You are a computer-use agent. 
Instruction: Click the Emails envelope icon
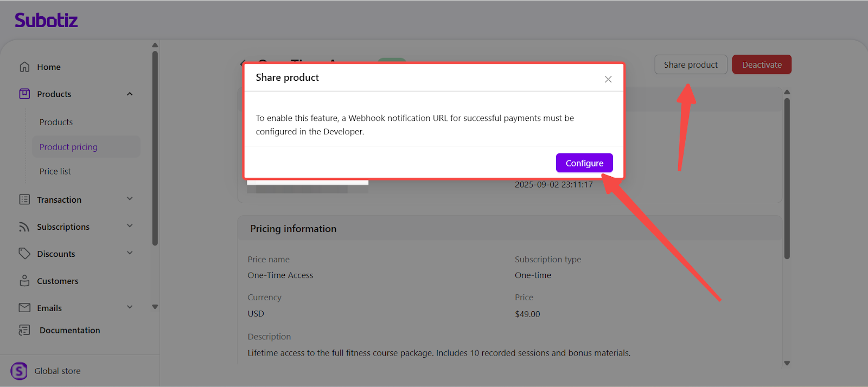click(24, 308)
